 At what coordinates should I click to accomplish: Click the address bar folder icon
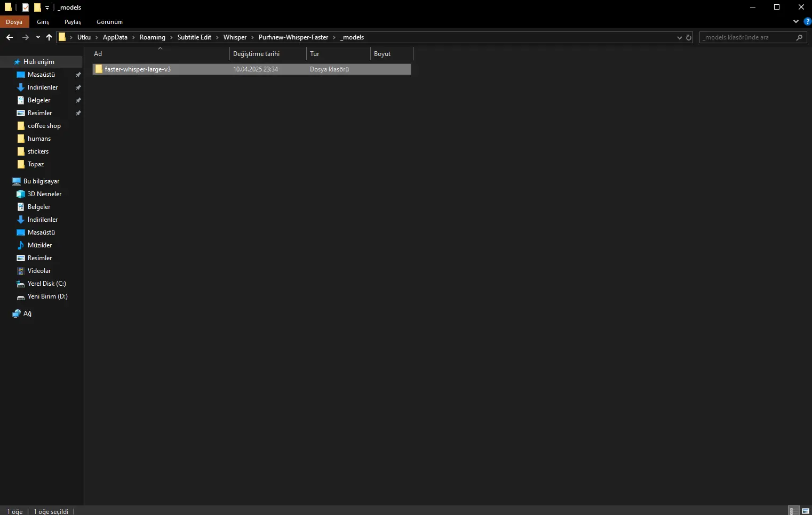pos(62,37)
